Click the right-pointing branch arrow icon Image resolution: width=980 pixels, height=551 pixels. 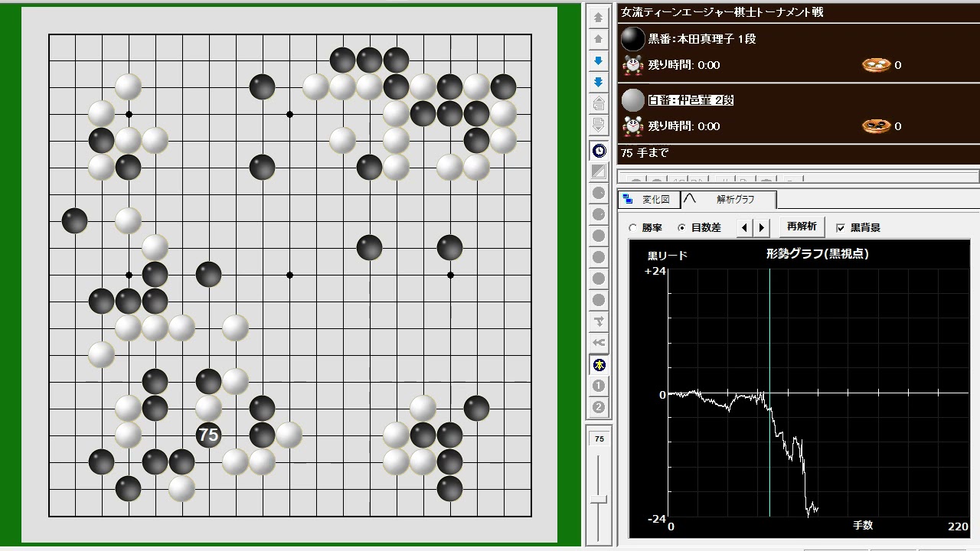(x=599, y=321)
